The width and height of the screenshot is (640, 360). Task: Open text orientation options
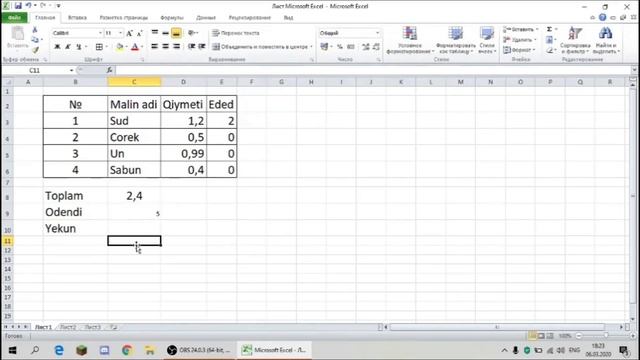pyautogui.click(x=193, y=33)
